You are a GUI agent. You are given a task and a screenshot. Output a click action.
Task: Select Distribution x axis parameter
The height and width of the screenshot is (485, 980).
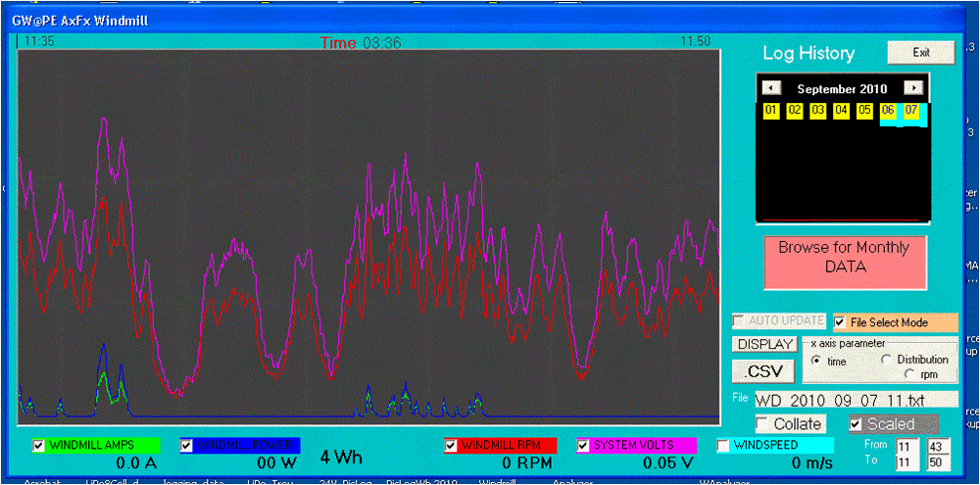tap(888, 360)
